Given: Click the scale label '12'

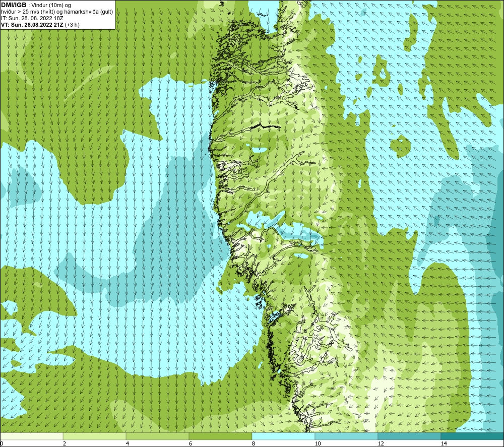Looking at the screenshot, I should coord(381,443).
